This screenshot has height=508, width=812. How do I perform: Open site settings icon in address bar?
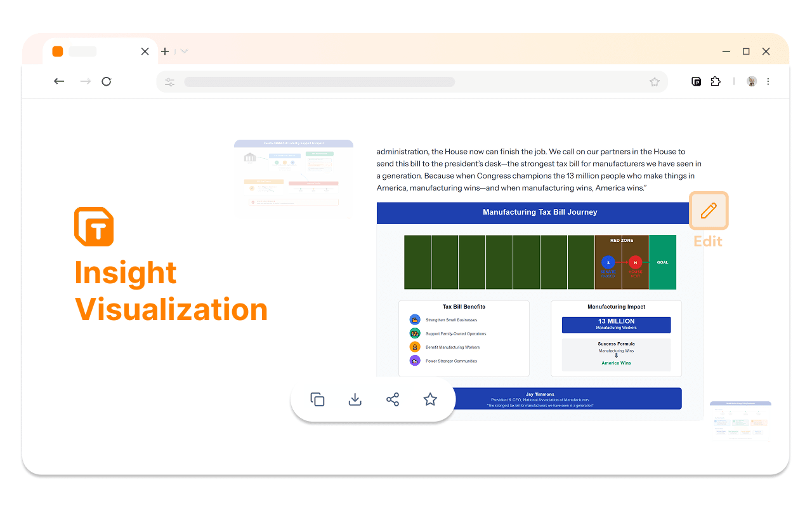[x=169, y=82]
